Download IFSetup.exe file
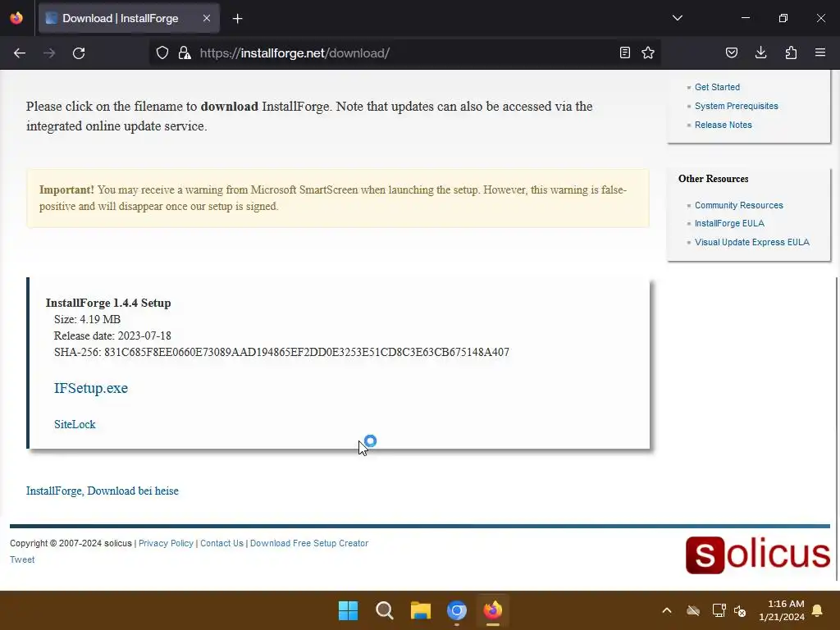Image resolution: width=840 pixels, height=630 pixels. coord(91,388)
